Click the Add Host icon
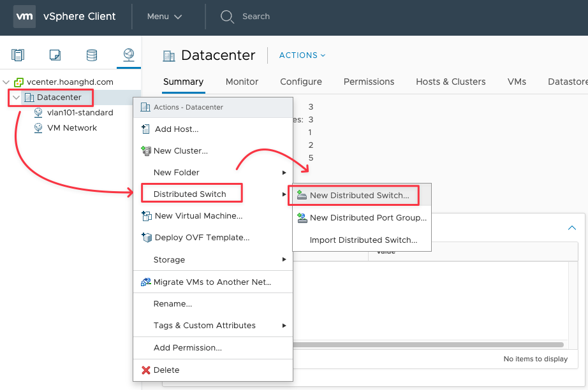 pyautogui.click(x=145, y=129)
